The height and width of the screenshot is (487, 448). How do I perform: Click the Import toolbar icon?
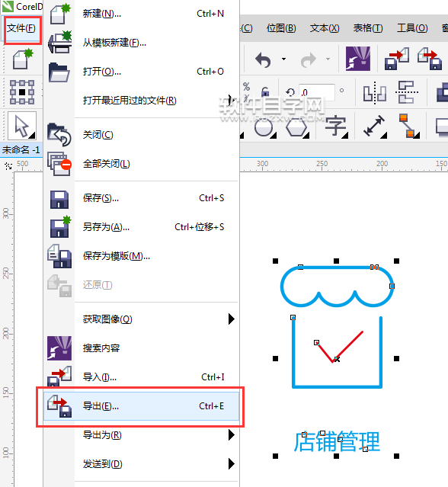pyautogui.click(x=396, y=59)
